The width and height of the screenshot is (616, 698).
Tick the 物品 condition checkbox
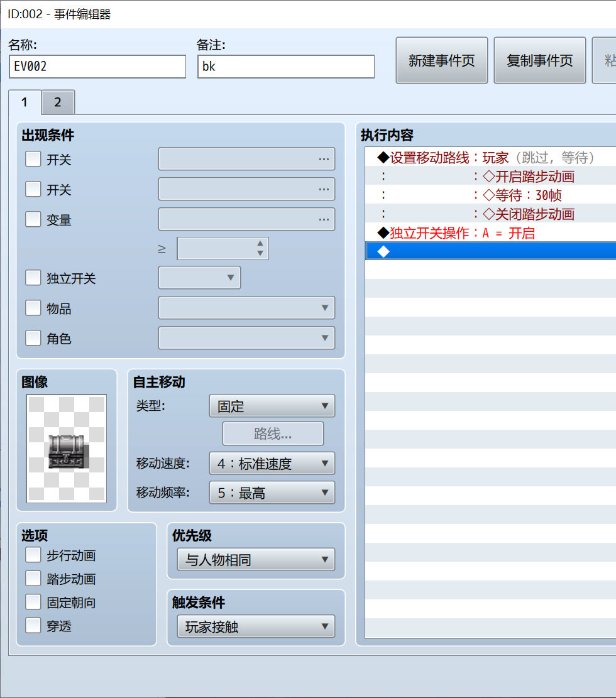point(33,308)
